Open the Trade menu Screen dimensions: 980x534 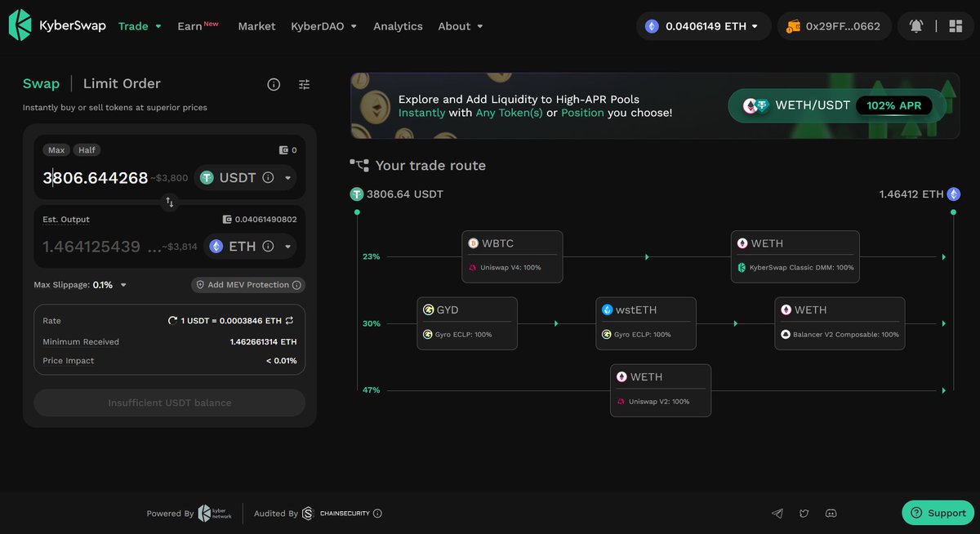[x=140, y=26]
